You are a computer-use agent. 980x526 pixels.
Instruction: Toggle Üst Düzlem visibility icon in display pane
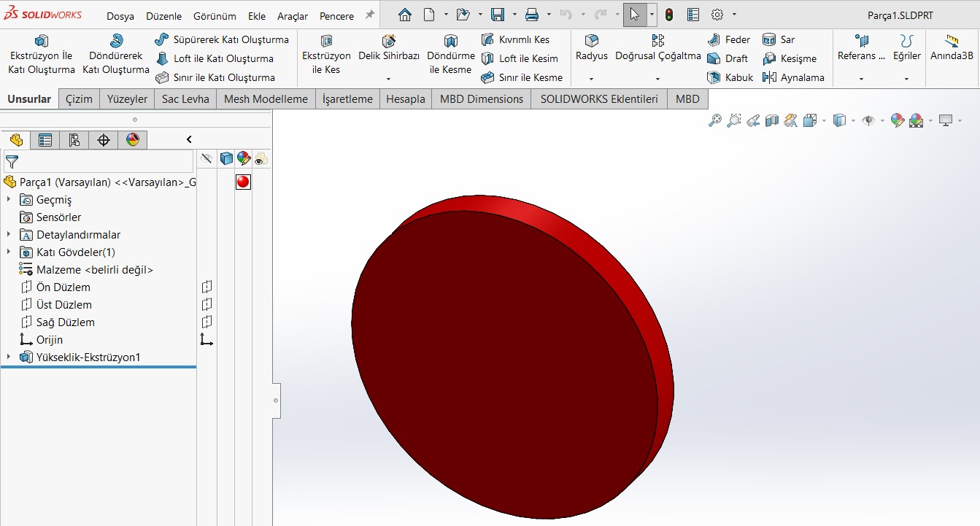pyautogui.click(x=207, y=304)
